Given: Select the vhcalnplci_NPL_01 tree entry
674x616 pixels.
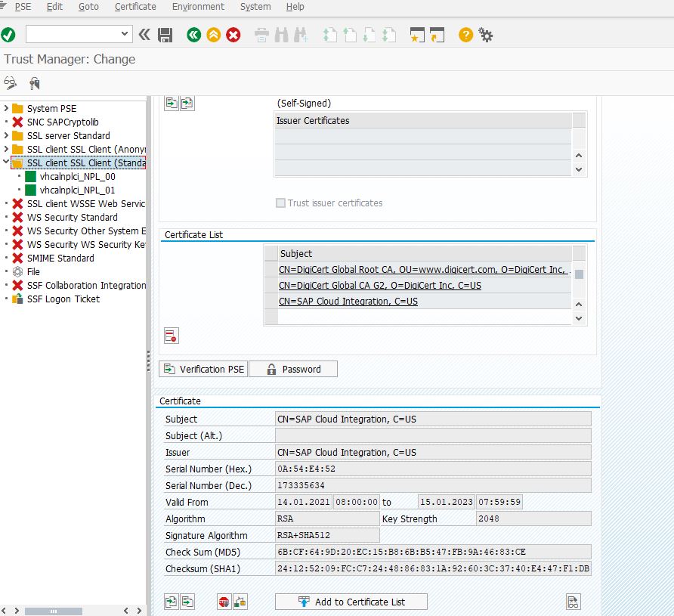Looking at the screenshot, I should pyautogui.click(x=77, y=190).
